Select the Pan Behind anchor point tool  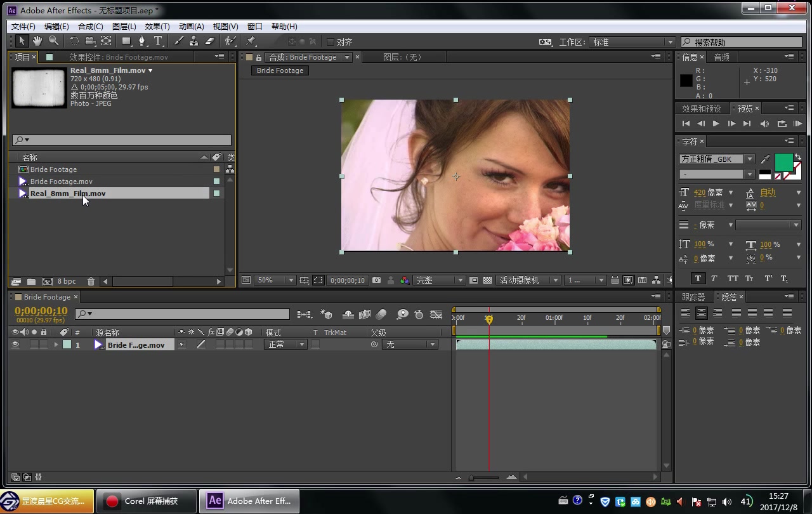pyautogui.click(x=106, y=41)
